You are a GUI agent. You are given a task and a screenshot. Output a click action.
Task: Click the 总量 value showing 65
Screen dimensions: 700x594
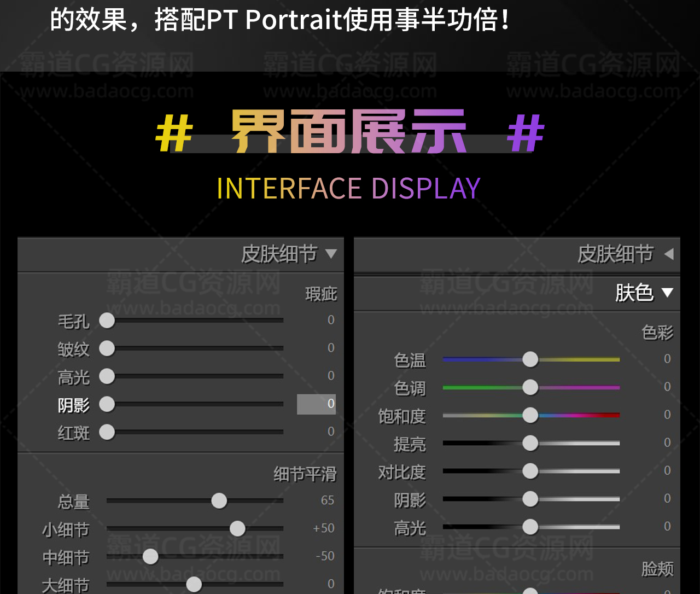328,500
